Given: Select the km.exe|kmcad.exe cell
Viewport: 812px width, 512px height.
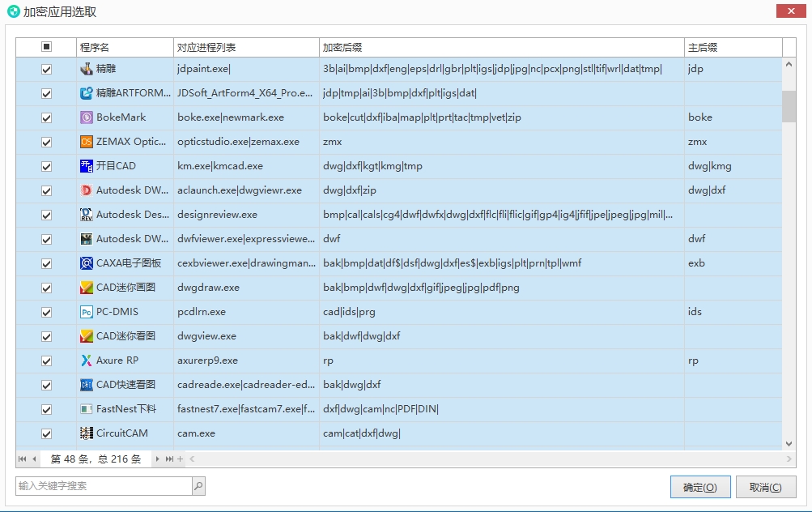Looking at the screenshot, I should point(246,166).
